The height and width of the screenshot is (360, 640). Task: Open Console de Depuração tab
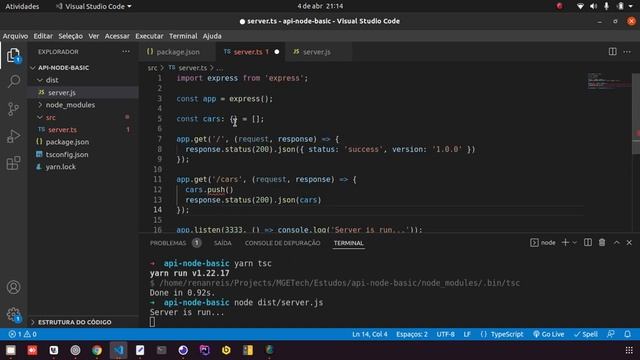[x=282, y=243]
